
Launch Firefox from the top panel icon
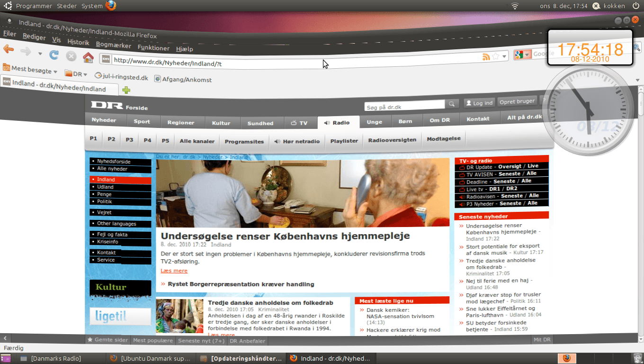click(x=111, y=6)
